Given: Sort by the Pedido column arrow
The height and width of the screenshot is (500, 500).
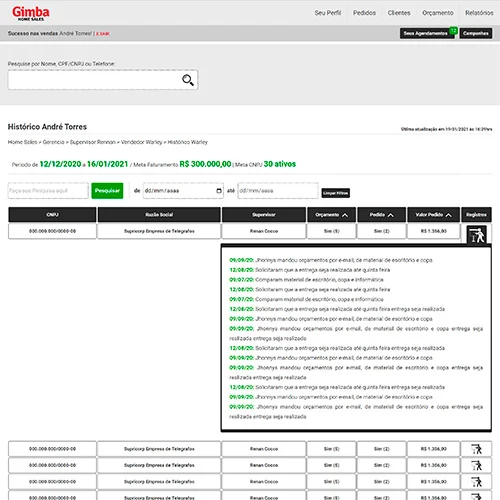Looking at the screenshot, I should click(390, 215).
